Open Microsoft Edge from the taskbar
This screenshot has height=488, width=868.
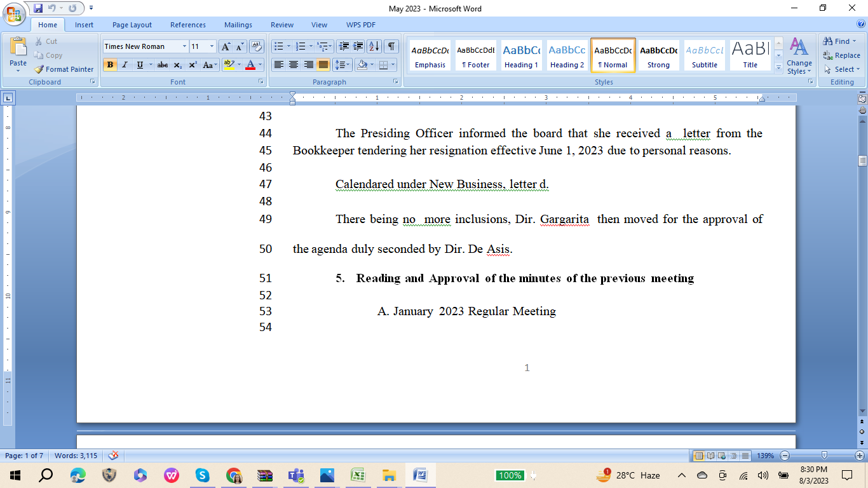78,475
